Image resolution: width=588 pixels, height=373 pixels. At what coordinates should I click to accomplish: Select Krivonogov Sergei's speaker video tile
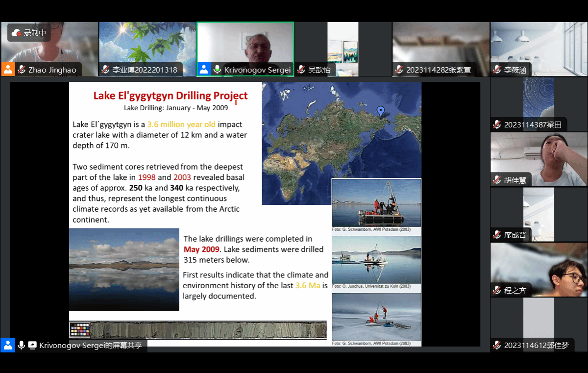[245, 47]
